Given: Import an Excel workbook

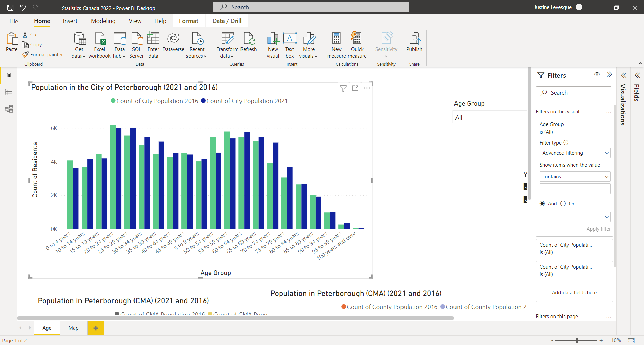Looking at the screenshot, I should pos(100,45).
